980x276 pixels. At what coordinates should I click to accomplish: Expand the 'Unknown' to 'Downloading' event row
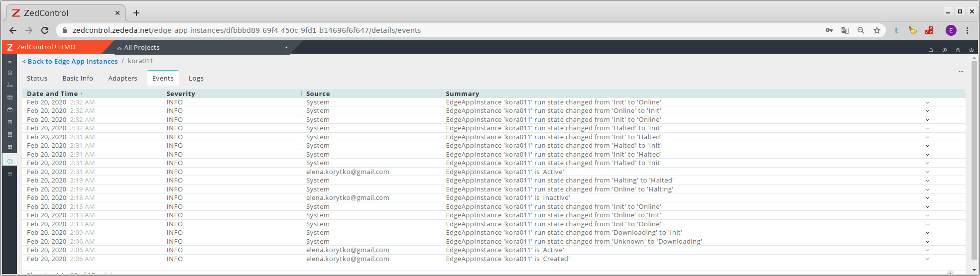pyautogui.click(x=927, y=242)
